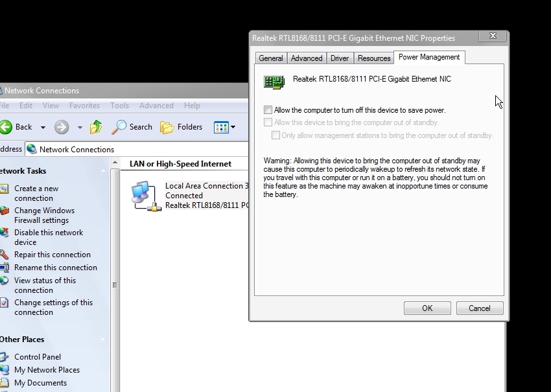Click the Control Panel icon under Other Places

(5, 357)
